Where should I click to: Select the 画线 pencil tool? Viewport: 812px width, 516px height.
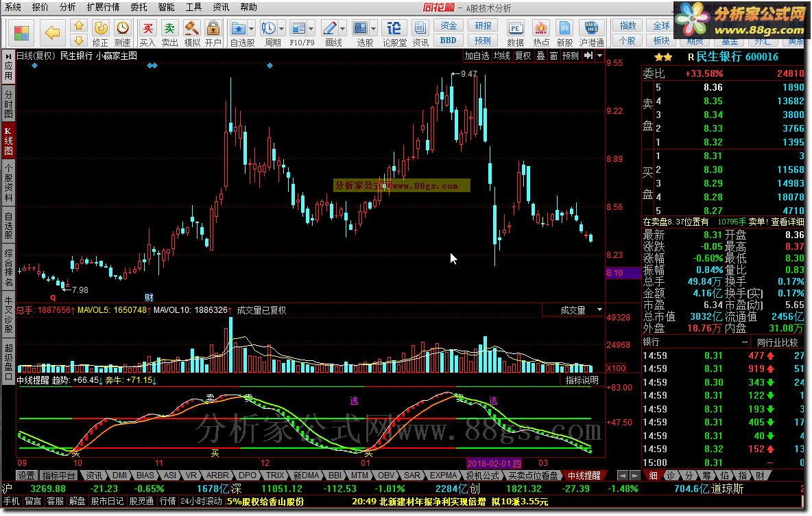[x=329, y=28]
